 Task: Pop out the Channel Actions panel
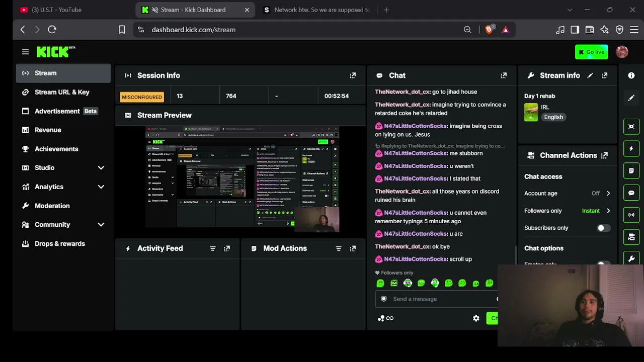(604, 155)
